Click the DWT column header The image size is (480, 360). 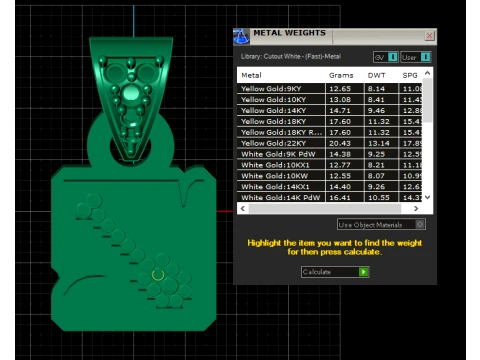(x=376, y=75)
